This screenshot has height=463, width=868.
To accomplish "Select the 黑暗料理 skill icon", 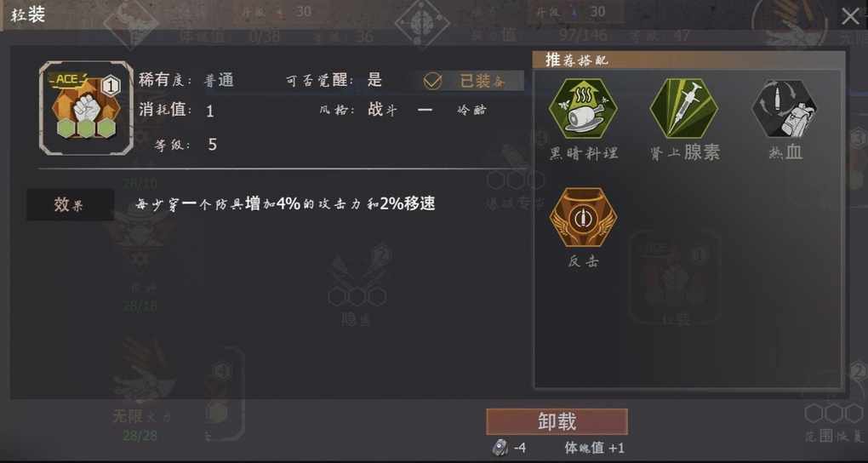I will click(583, 109).
